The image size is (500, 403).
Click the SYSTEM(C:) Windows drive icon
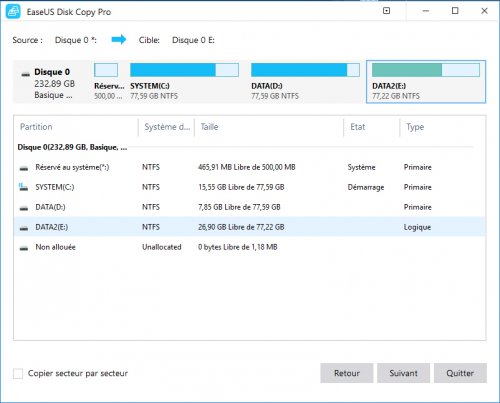[x=23, y=187]
